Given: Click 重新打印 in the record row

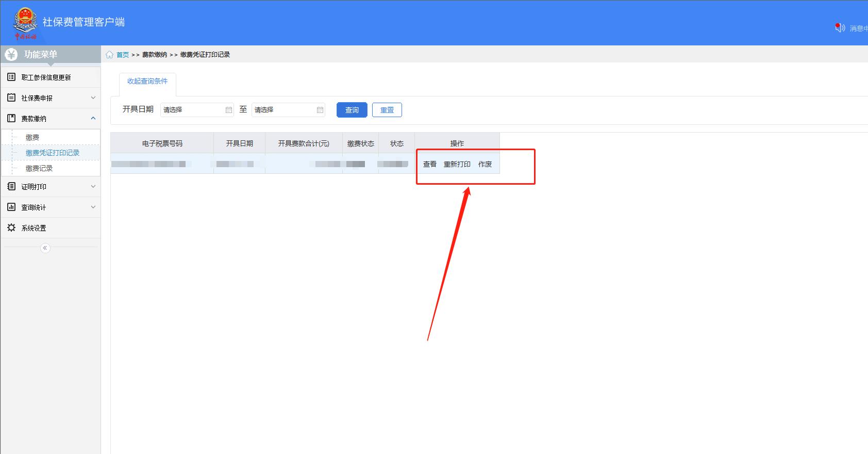Looking at the screenshot, I should (457, 164).
